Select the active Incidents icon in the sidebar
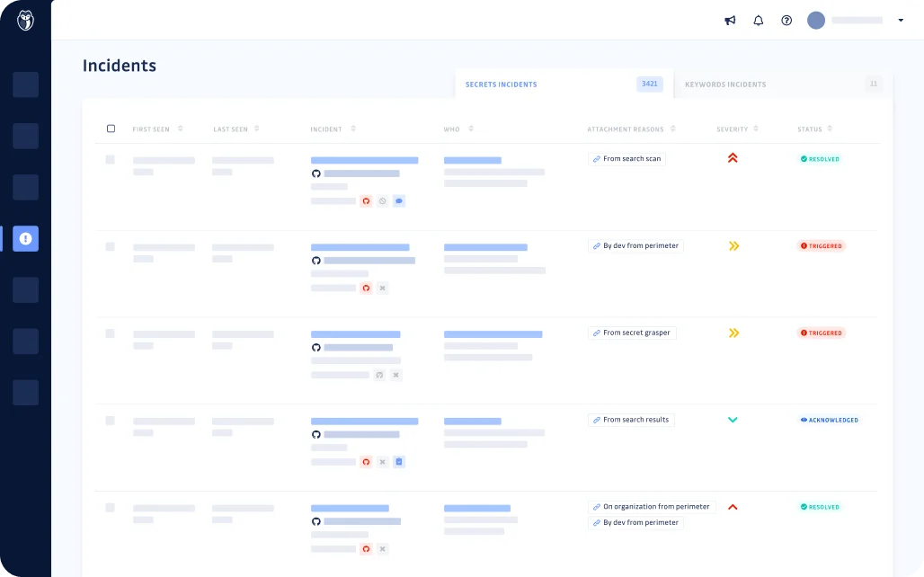Screen dimensions: 924x577 [25, 238]
